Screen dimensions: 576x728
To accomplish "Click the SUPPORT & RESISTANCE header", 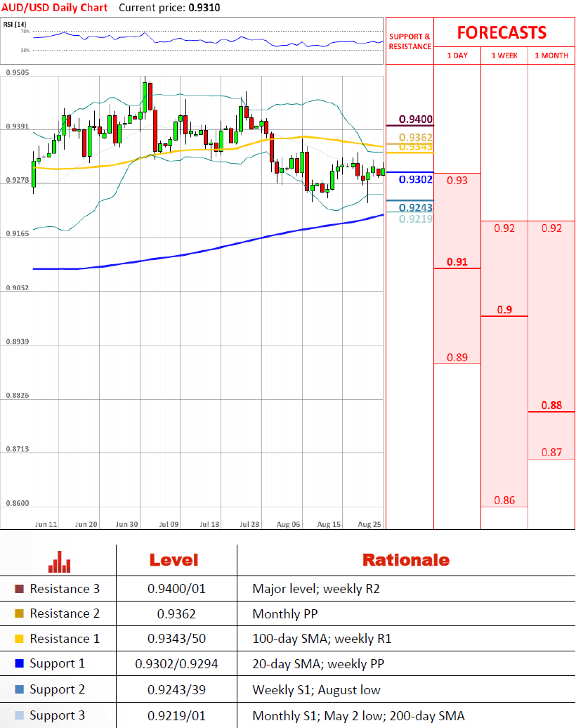I will [410, 41].
